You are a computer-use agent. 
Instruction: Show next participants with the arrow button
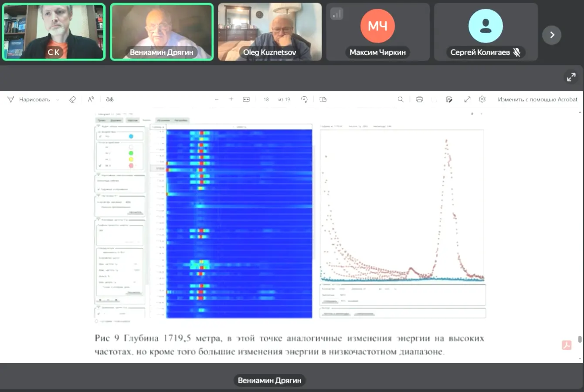tap(552, 35)
